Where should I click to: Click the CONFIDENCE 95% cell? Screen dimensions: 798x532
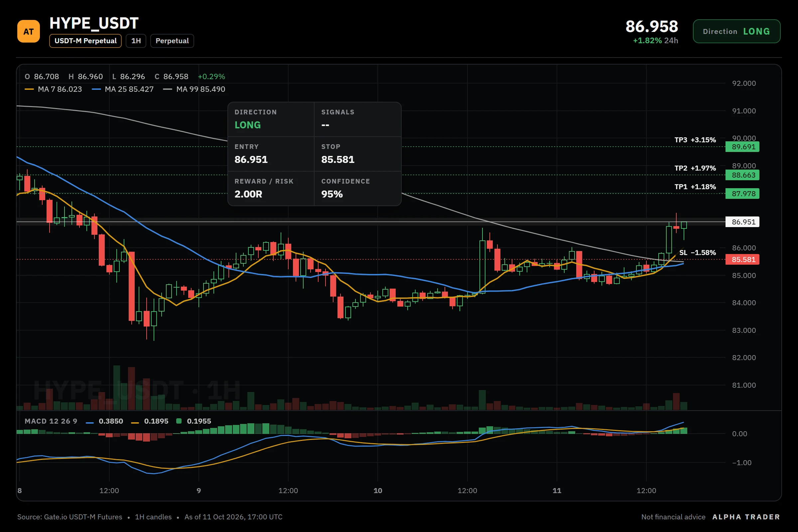tap(358, 189)
